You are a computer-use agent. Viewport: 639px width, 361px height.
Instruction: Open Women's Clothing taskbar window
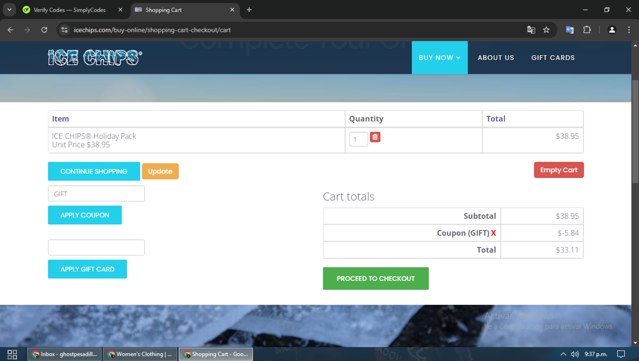(x=141, y=354)
